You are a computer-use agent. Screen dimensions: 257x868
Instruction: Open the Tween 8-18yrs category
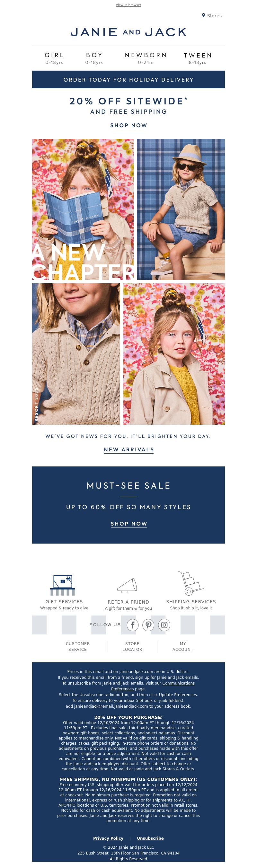tap(197, 58)
